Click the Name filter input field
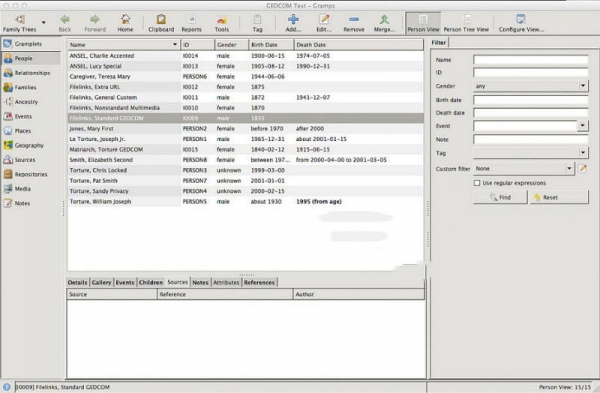Viewport: 600px width, 393px height. pyautogui.click(x=530, y=60)
